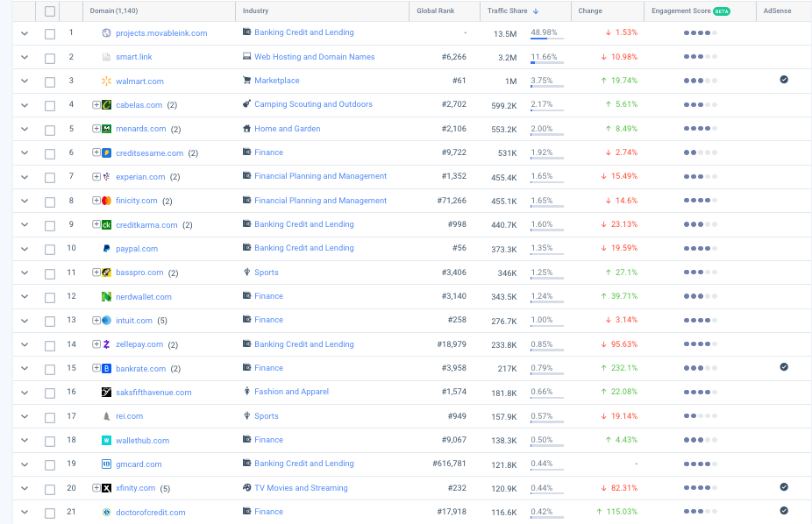Viewport: 812px width, 524px height.
Task: Expand basspro.com subdomains plus button
Action: pyautogui.click(x=96, y=273)
